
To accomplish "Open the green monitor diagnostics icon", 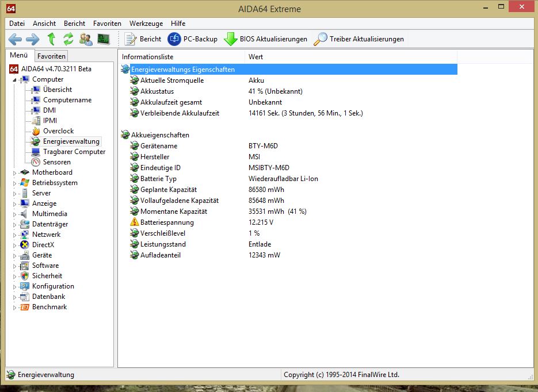I will (x=103, y=39).
